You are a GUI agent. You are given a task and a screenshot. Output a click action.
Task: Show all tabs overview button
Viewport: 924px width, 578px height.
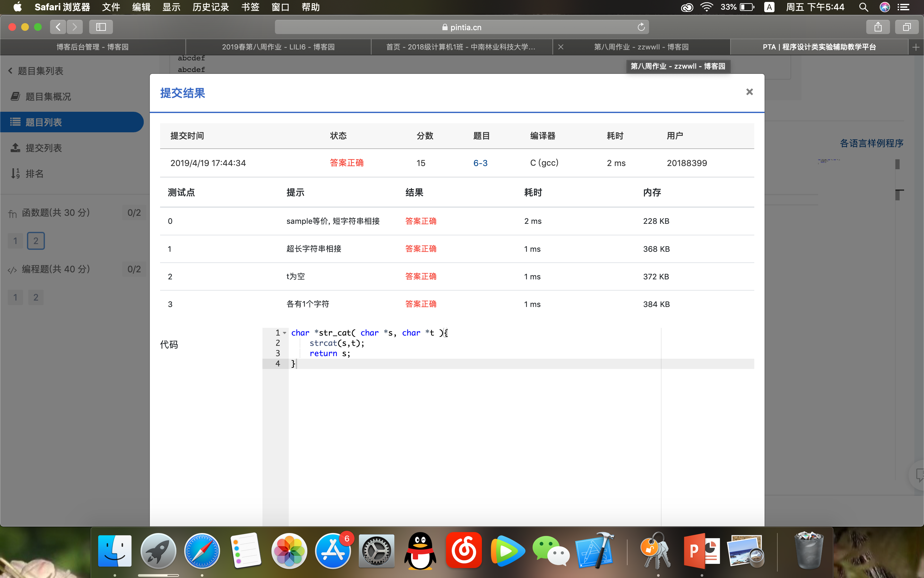[x=907, y=27]
